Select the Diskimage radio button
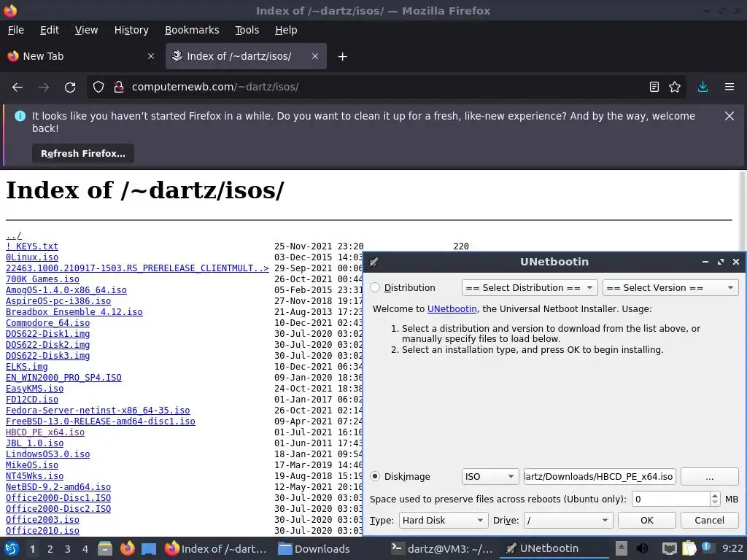Image resolution: width=747 pixels, height=560 pixels. pos(375,477)
